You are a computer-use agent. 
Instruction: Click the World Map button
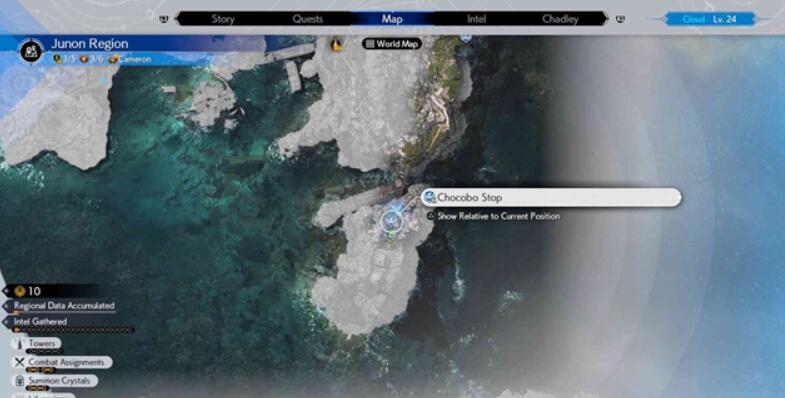pyautogui.click(x=392, y=44)
